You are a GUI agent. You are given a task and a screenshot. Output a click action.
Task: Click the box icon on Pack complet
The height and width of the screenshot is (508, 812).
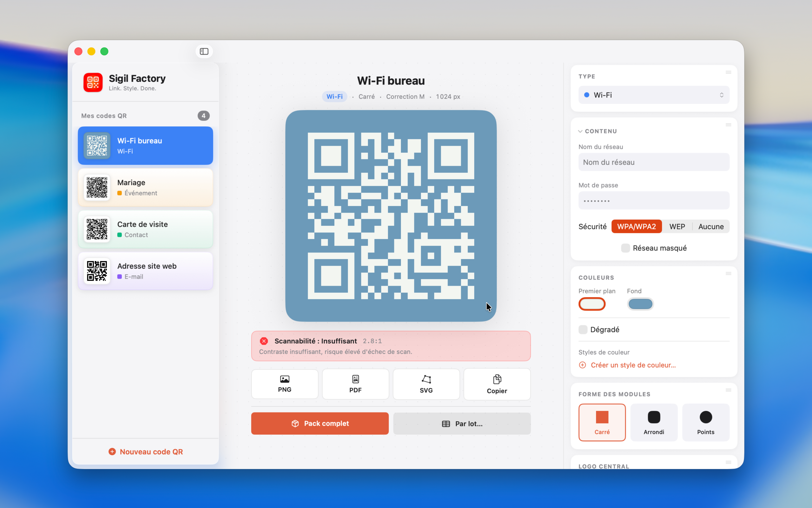click(295, 423)
